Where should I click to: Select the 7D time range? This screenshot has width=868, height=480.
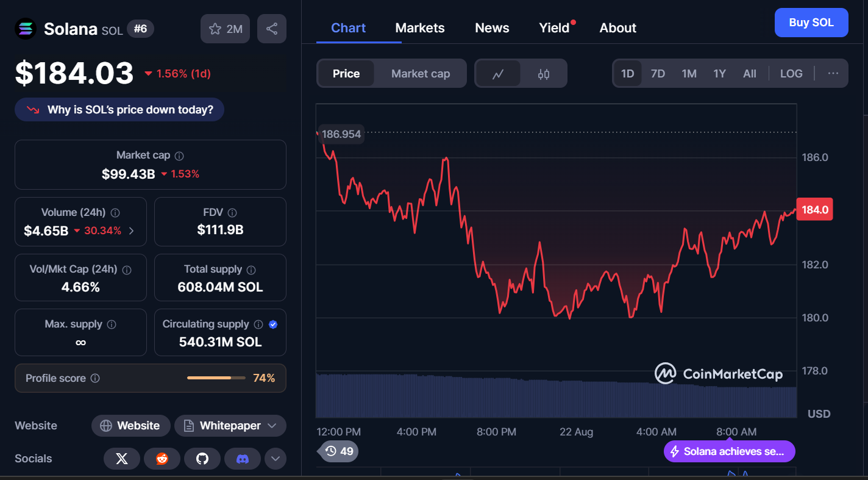tap(658, 74)
